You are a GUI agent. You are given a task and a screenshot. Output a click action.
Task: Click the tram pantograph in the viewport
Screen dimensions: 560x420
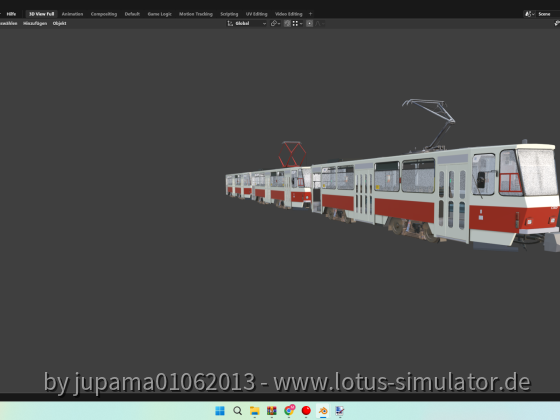pos(430,123)
